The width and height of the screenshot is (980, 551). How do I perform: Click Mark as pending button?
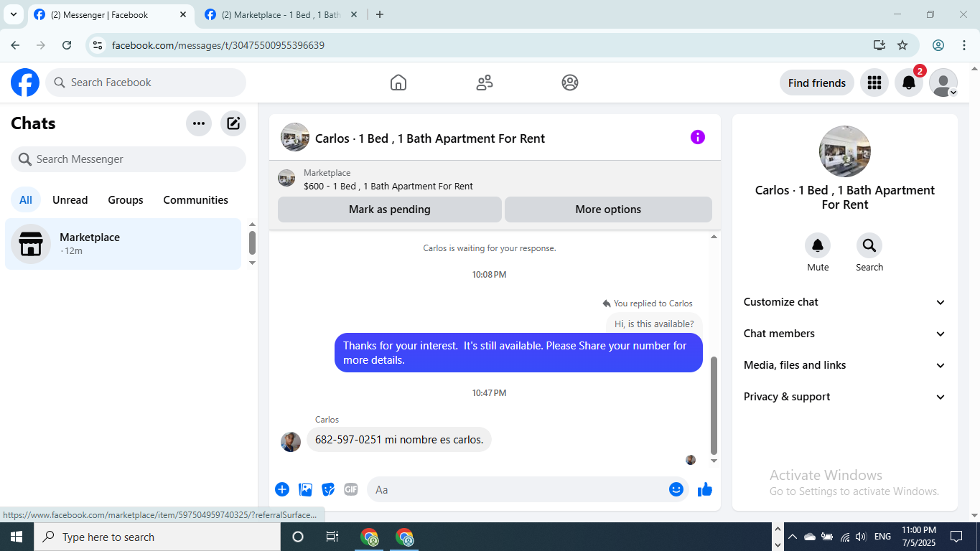390,209
